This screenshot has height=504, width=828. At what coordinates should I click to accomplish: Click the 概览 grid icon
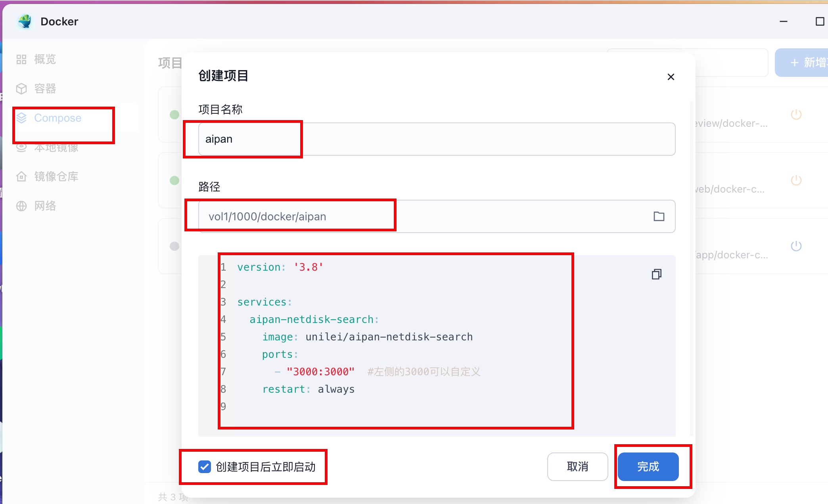21,59
